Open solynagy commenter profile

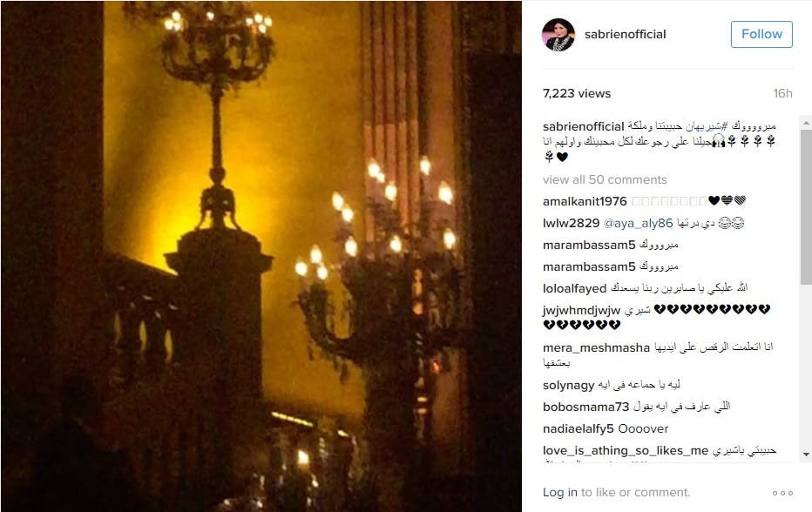coord(569,385)
